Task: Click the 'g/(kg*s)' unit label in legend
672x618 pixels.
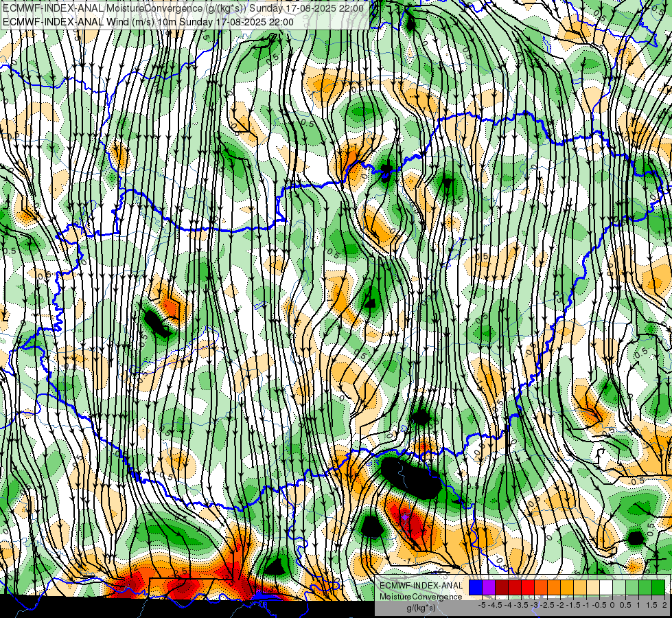Action: point(421,608)
